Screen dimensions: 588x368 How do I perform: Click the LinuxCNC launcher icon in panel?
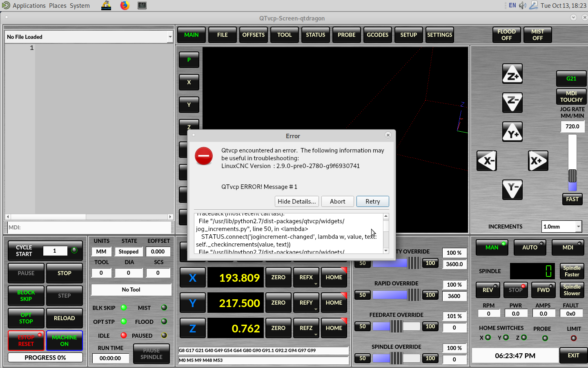[106, 5]
